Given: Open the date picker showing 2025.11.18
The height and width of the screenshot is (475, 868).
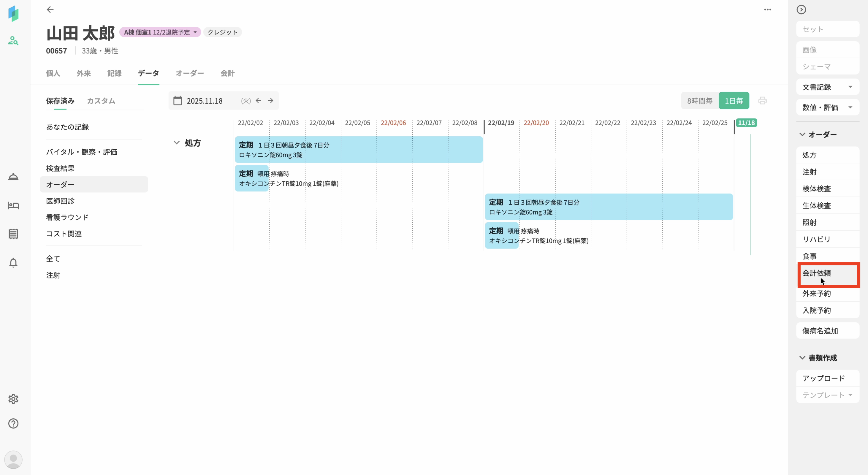Looking at the screenshot, I should (x=204, y=101).
